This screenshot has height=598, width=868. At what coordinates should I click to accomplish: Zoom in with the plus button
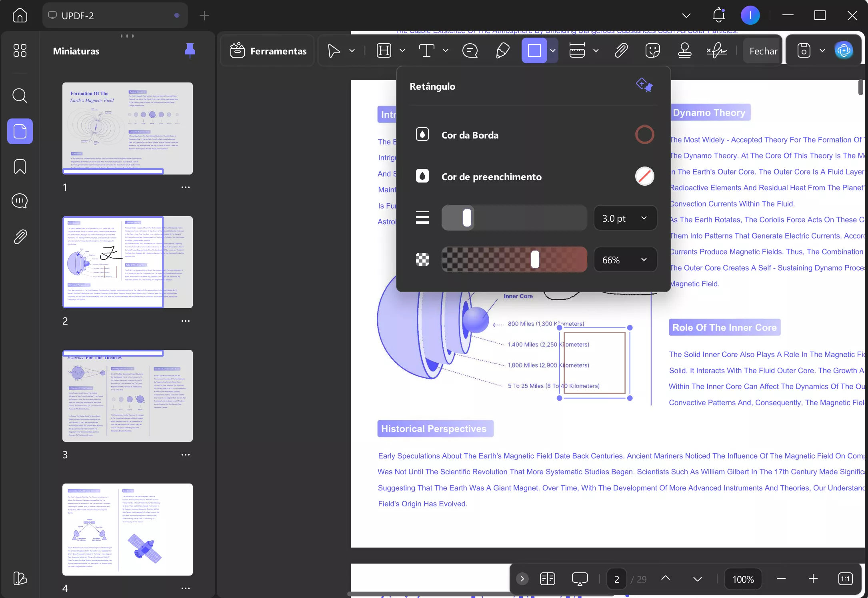813,579
